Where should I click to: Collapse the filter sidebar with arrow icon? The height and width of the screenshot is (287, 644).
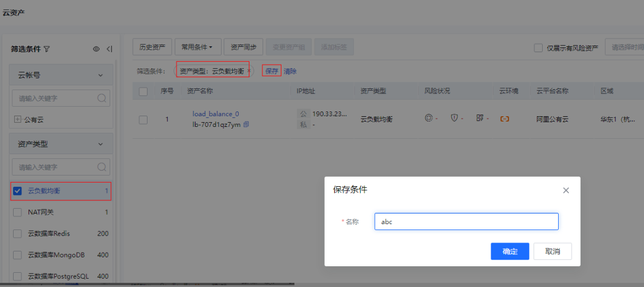click(109, 49)
